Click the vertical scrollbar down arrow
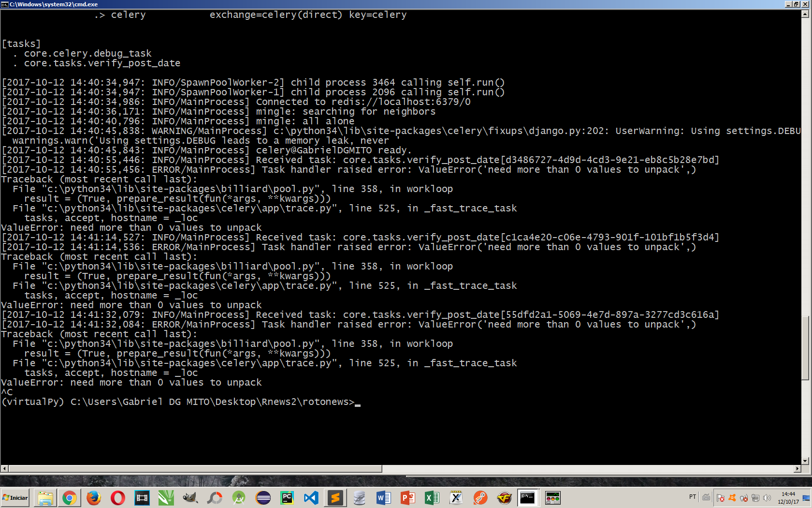This screenshot has width=812, height=508. click(x=805, y=461)
